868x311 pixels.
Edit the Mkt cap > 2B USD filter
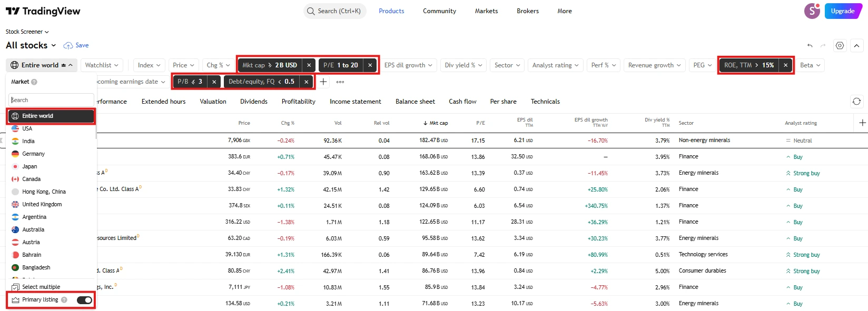tap(270, 65)
